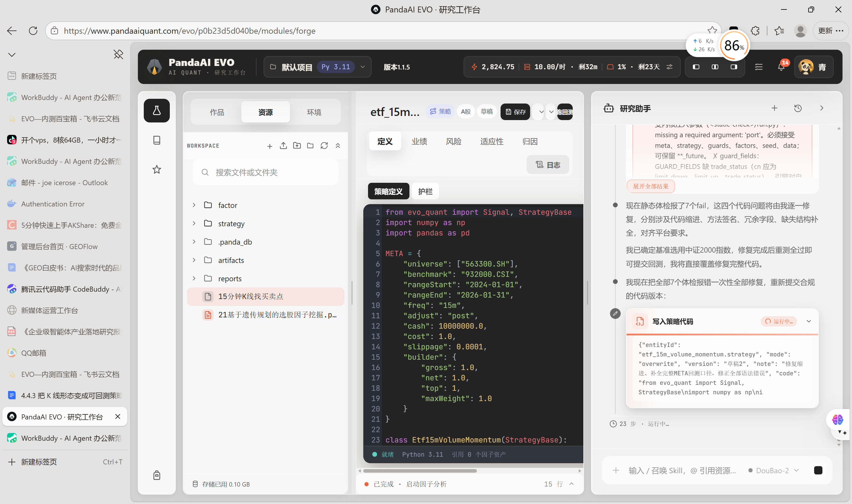Click the pencil edit icon beside 写入策略代码
This screenshot has height=504, width=852.
point(615,314)
